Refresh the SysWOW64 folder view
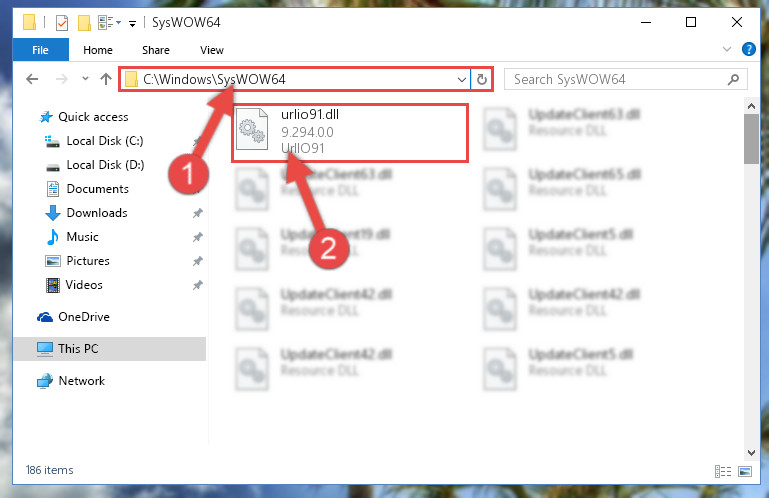Image resolution: width=769 pixels, height=498 pixels. [482, 79]
